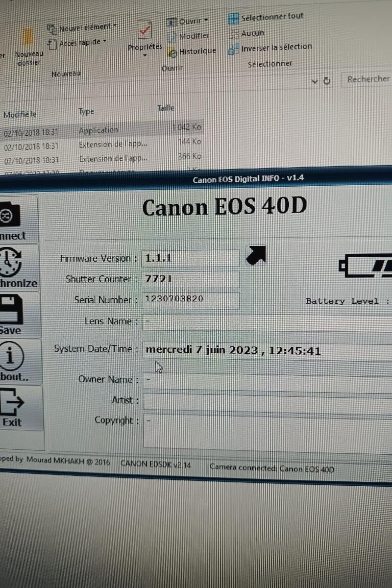Click Modifier in Explorer ribbon
The height and width of the screenshot is (588, 392).
[189, 36]
